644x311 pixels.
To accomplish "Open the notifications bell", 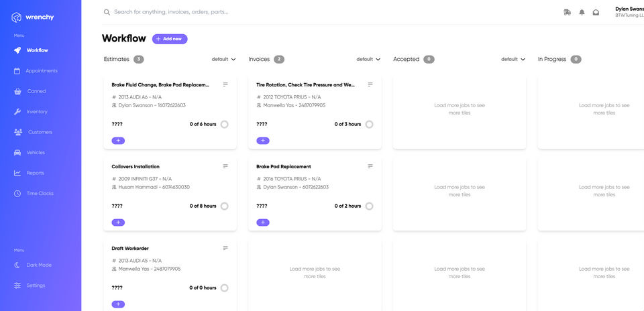I will pos(582,12).
